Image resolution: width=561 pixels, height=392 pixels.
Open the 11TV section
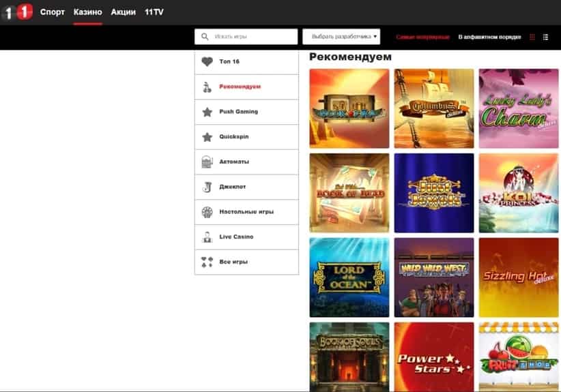click(x=154, y=12)
